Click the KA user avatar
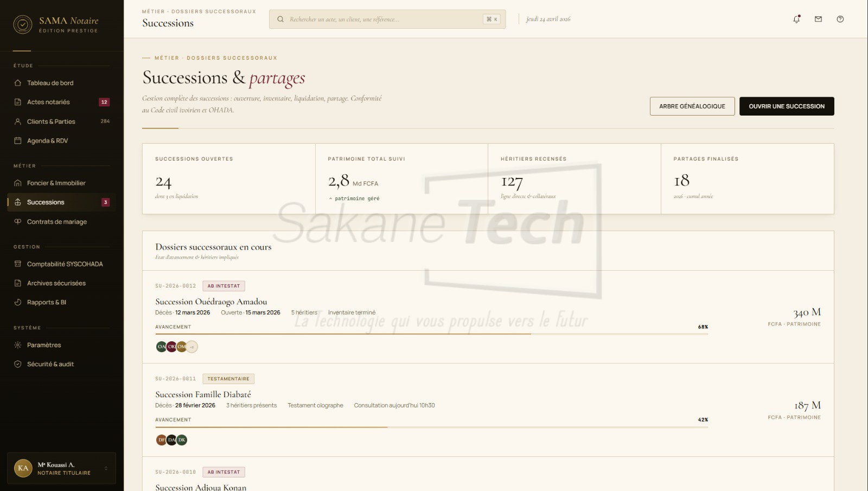This screenshot has width=868, height=491. point(23,468)
